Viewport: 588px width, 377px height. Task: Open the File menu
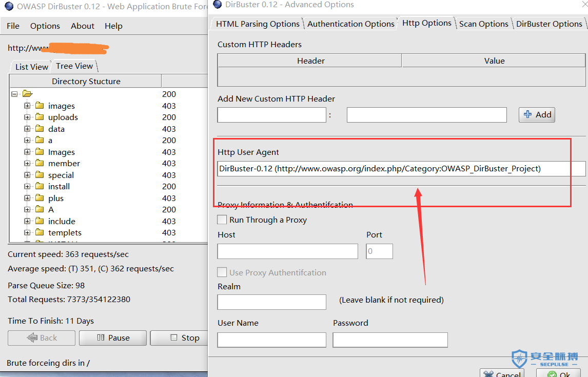(x=13, y=26)
